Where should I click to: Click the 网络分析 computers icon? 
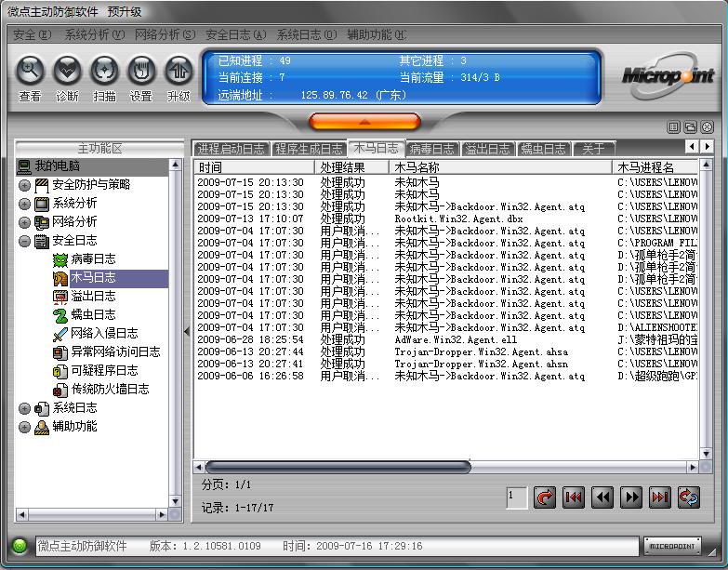click(42, 222)
